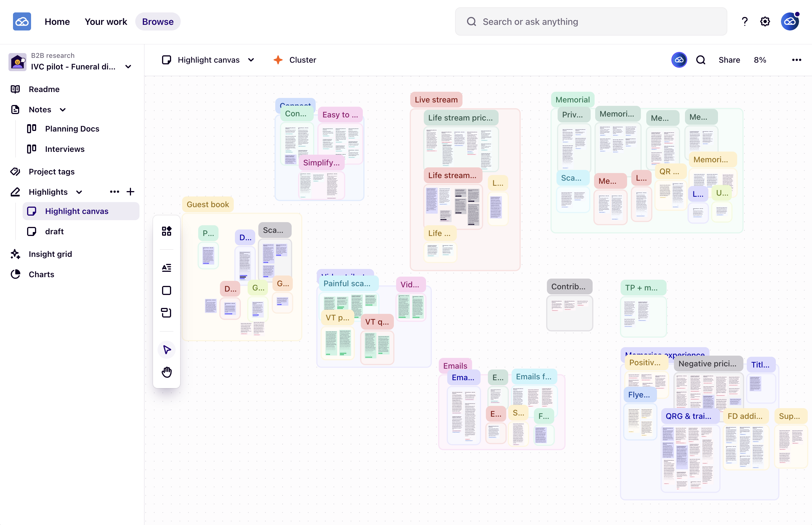Select the rectangle shape tool
Viewport: 812px width, 525px height.
(166, 290)
